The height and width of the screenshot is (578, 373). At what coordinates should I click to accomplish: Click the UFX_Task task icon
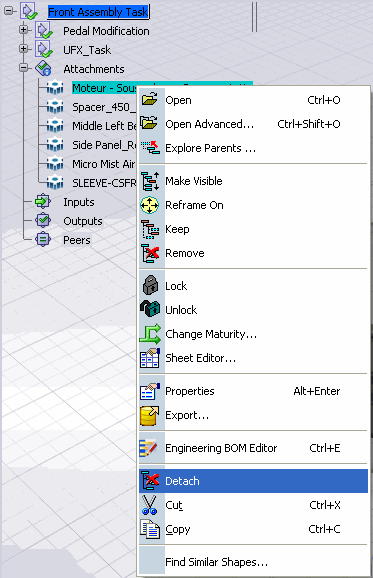pos(43,49)
